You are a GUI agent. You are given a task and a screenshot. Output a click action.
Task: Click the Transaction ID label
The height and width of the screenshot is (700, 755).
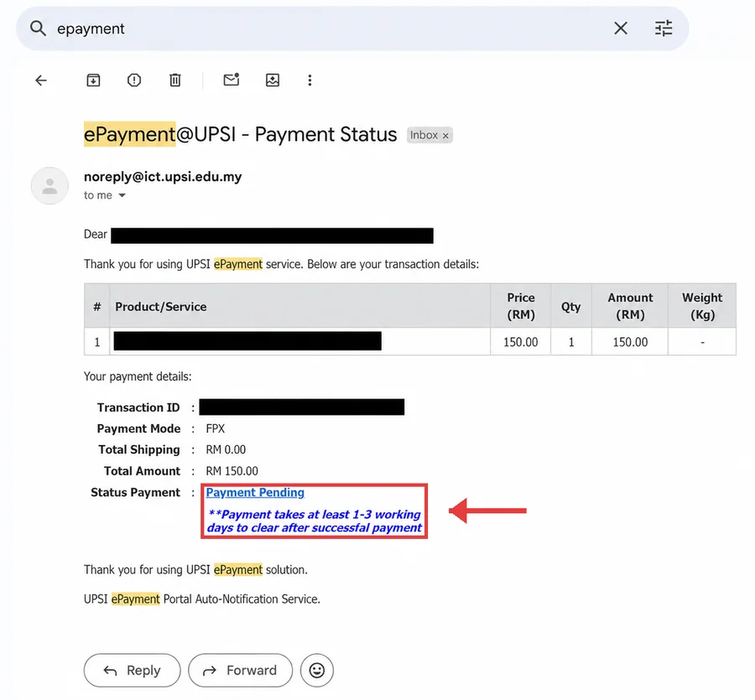[138, 407]
